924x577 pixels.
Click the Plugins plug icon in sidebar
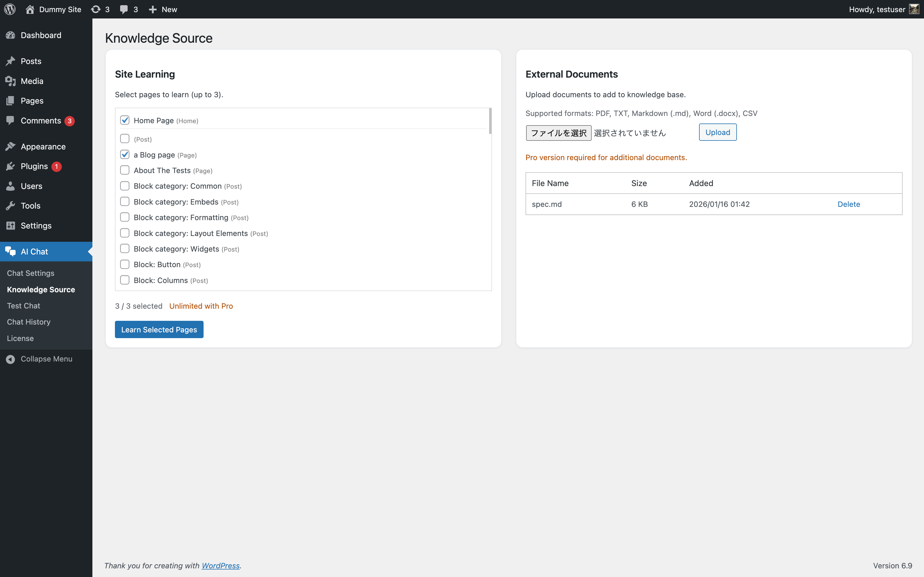[10, 166]
